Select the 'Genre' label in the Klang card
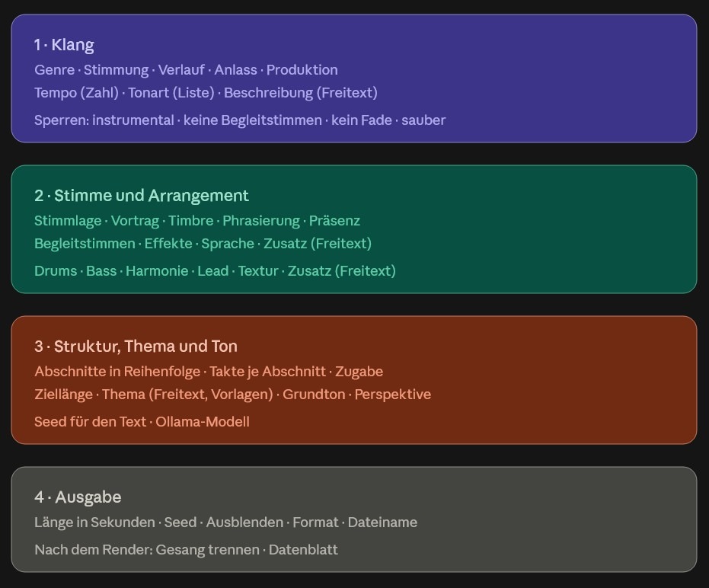 click(x=54, y=69)
